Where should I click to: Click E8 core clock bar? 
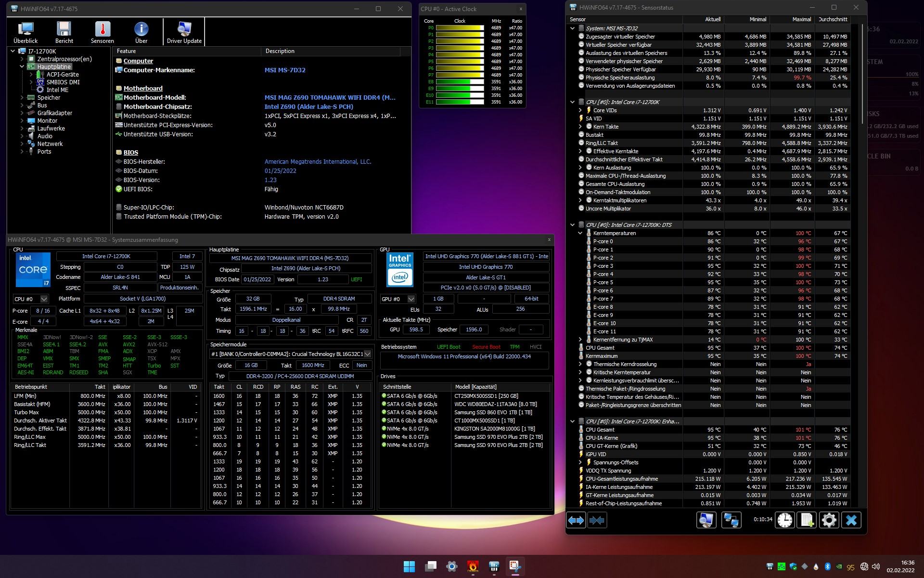click(460, 82)
